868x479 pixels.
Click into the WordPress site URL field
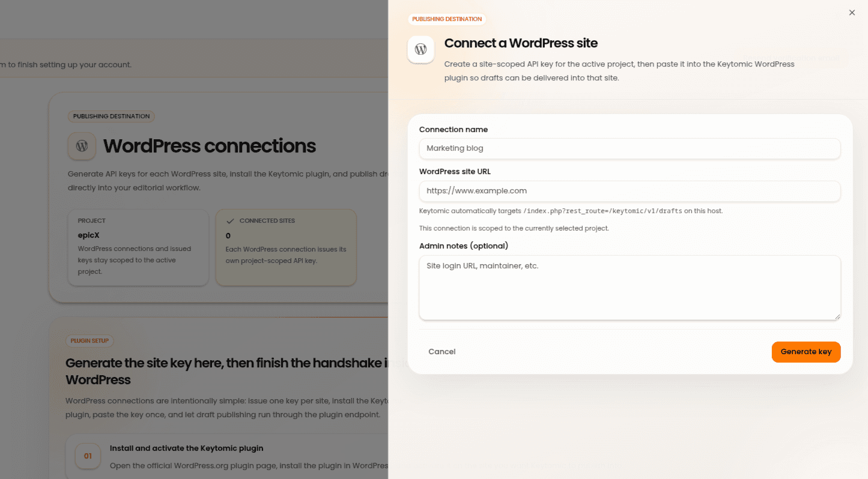[x=630, y=191]
